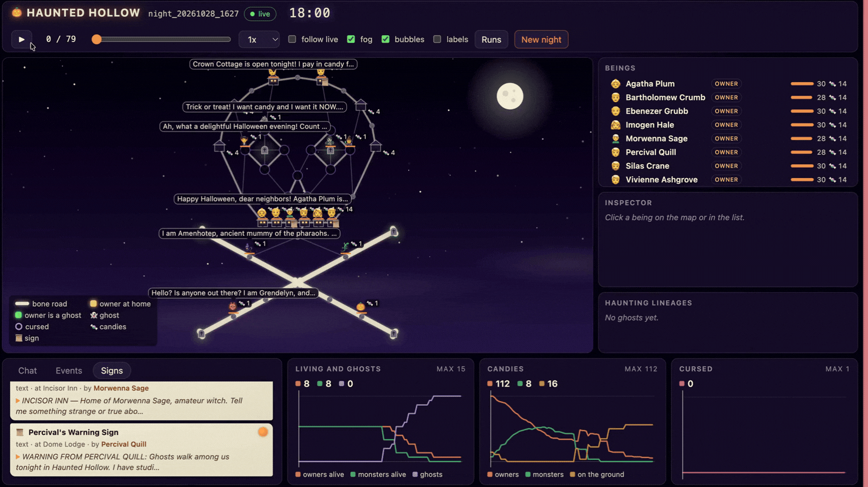Click the play button in playback bar
The height and width of the screenshot is (487, 868).
(x=21, y=39)
